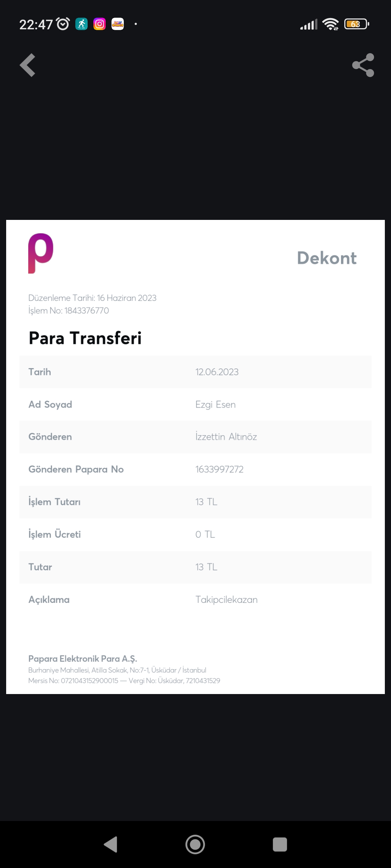Tap the walking-figure notification icon
The width and height of the screenshot is (391, 868).
[x=81, y=24]
